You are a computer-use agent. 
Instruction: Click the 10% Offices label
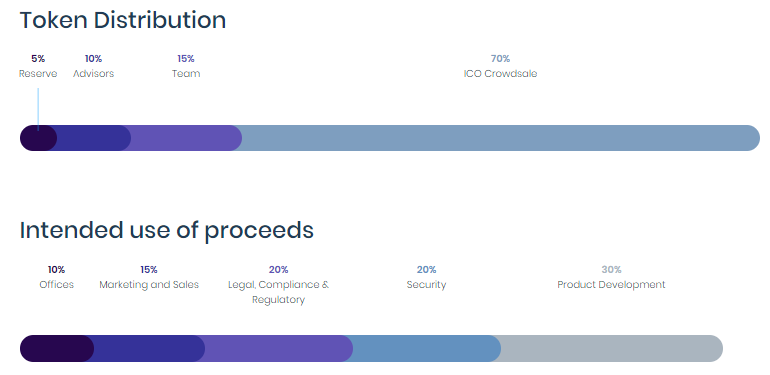(x=56, y=277)
